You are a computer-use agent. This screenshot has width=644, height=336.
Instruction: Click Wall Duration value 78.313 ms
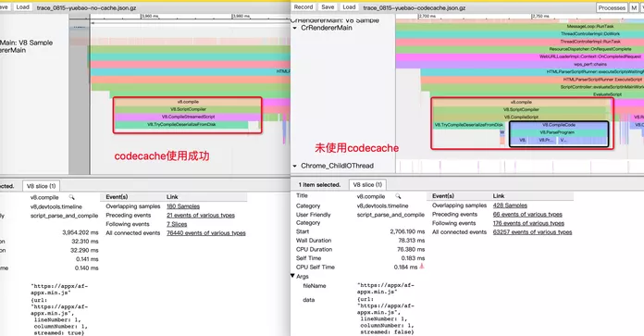click(x=412, y=241)
